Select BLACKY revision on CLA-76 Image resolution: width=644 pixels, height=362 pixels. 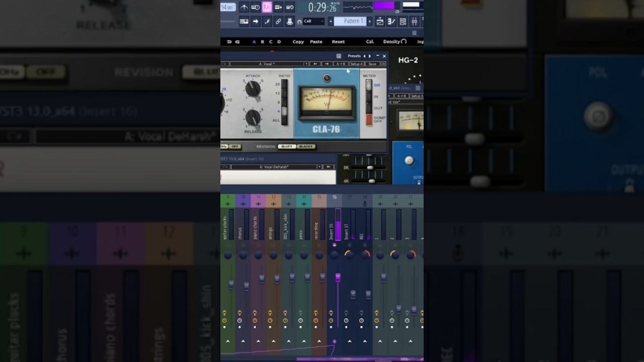point(306,146)
